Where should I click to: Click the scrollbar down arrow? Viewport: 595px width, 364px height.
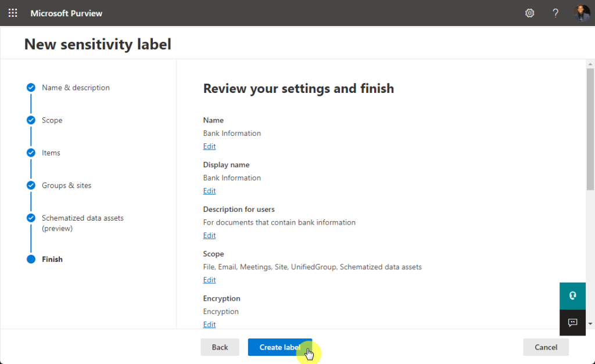[x=590, y=324]
